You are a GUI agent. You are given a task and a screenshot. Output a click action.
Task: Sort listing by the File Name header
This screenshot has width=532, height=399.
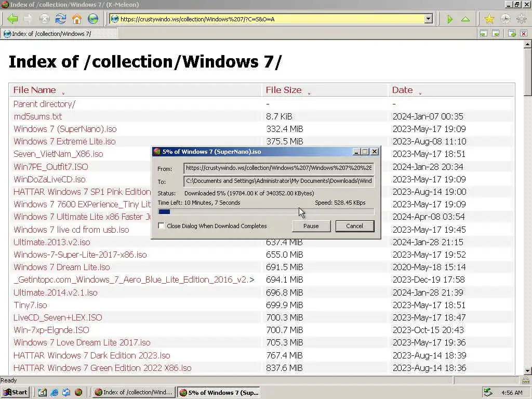(x=35, y=90)
